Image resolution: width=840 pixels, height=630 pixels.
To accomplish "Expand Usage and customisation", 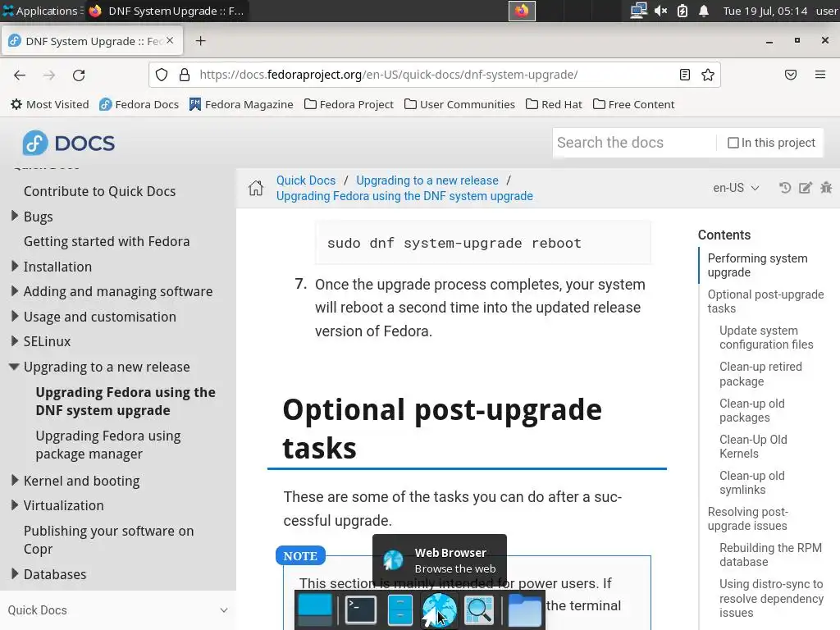I will pyautogui.click(x=15, y=316).
